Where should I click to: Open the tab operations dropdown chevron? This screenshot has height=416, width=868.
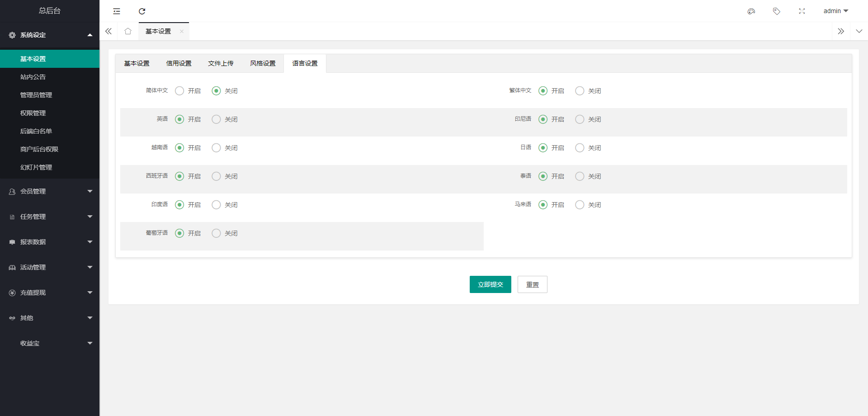pyautogui.click(x=859, y=31)
